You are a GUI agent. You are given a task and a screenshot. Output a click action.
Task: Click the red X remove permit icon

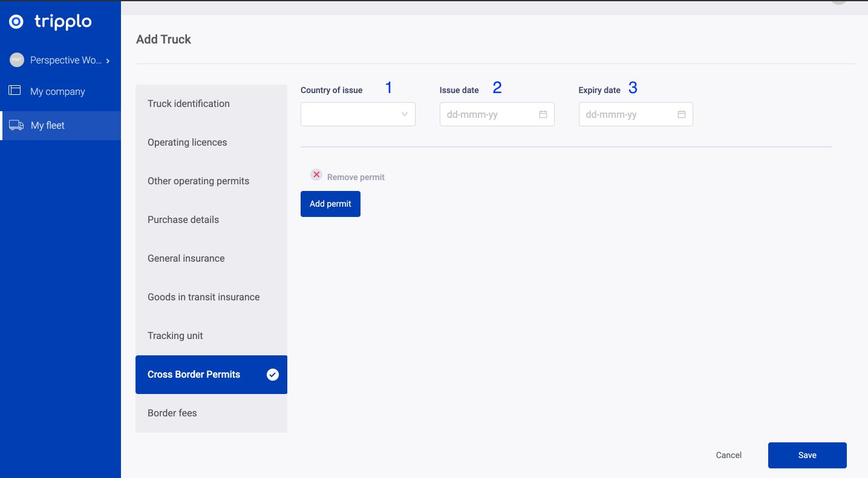[x=316, y=175]
